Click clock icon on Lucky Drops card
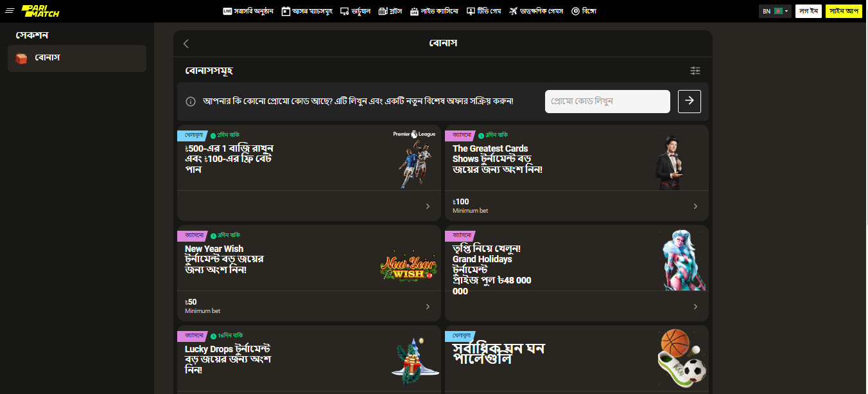This screenshot has height=394, width=868. tap(213, 336)
